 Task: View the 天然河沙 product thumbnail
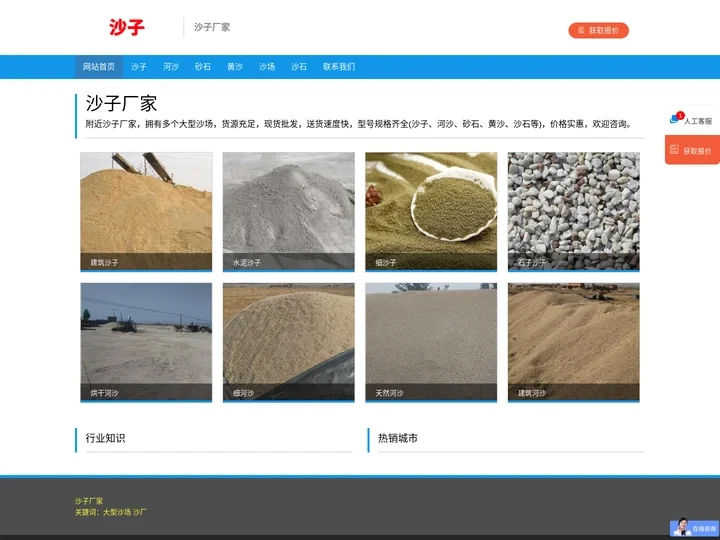click(x=431, y=341)
